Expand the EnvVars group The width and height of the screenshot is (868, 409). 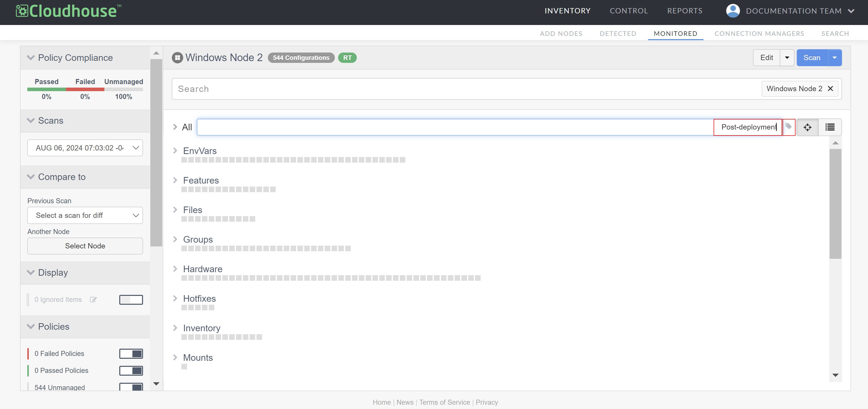coord(175,150)
